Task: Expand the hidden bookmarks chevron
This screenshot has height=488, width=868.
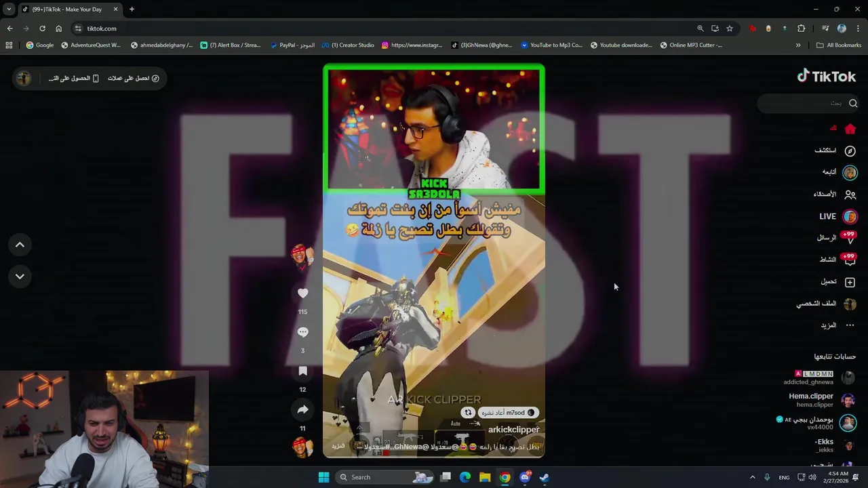Action: 798,45
